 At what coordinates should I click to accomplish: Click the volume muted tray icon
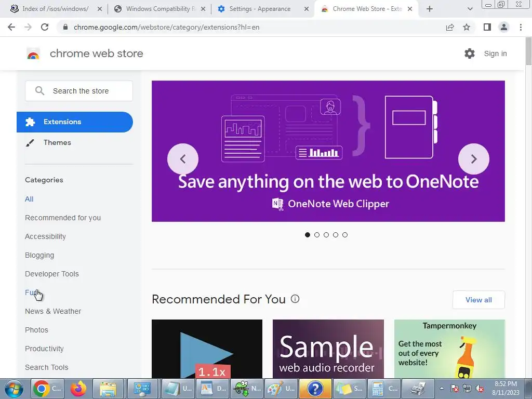coord(480,388)
